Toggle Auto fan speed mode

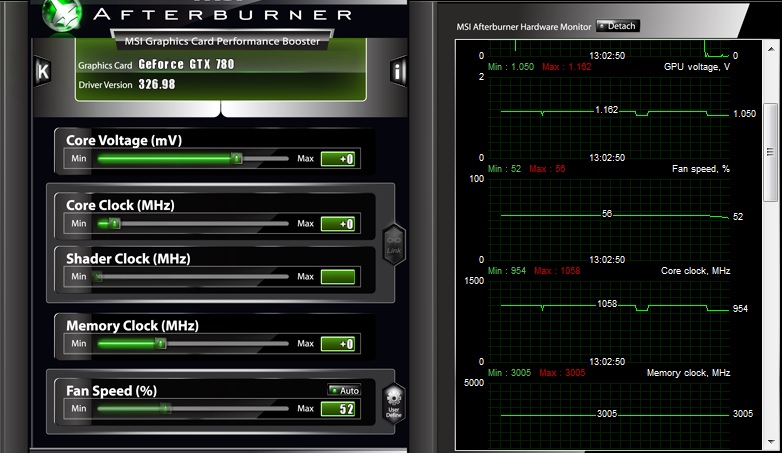(x=344, y=391)
